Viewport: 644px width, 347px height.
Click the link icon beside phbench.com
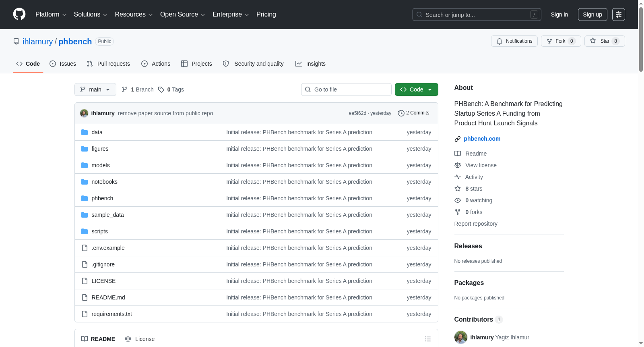(458, 139)
